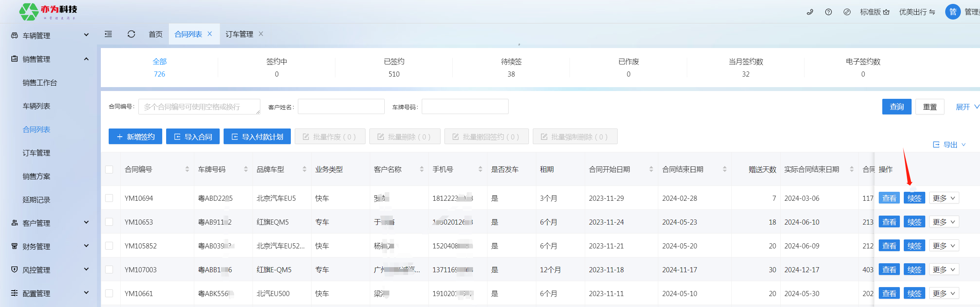The width and height of the screenshot is (980, 307).
Task: Click the 管 user avatar icon
Action: pos(953,12)
